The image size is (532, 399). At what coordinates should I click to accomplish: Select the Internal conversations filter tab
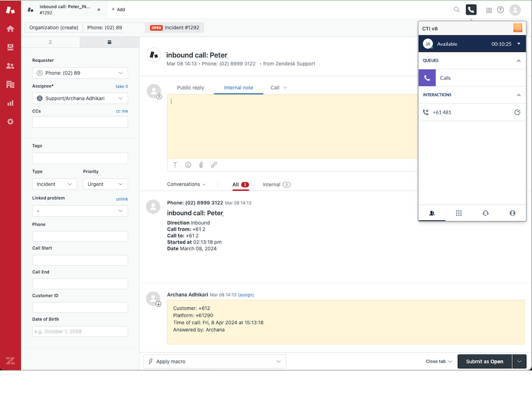click(x=276, y=184)
